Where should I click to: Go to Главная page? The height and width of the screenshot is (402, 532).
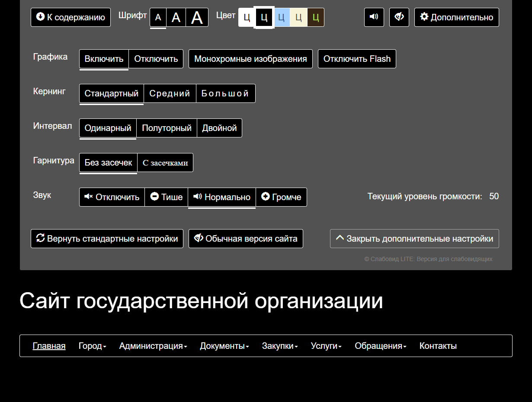[49, 346]
